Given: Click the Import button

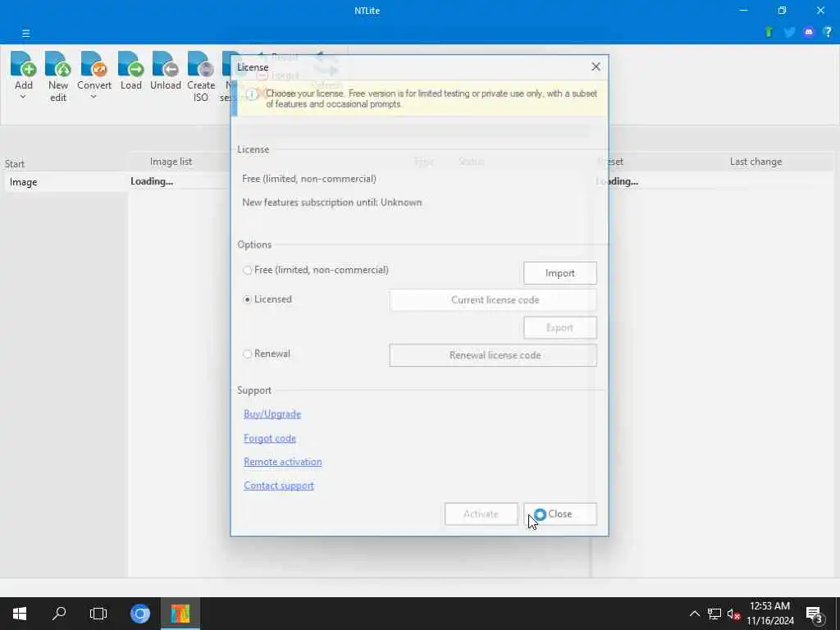Looking at the screenshot, I should click(559, 273).
